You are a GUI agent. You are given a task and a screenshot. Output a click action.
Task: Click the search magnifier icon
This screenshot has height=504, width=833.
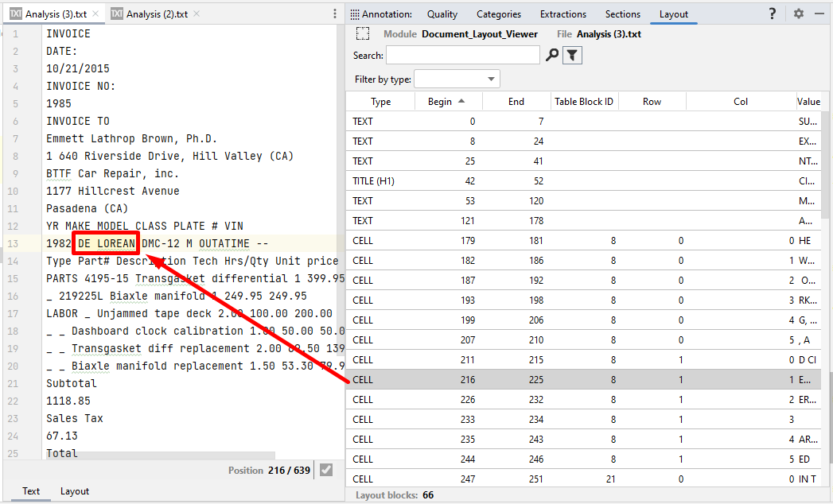tap(552, 55)
